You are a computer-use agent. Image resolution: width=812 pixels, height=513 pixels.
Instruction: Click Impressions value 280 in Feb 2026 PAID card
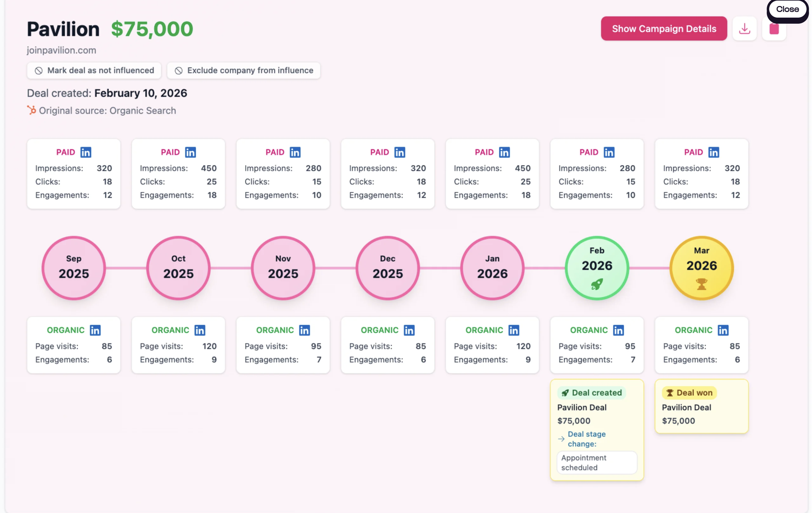(628, 168)
